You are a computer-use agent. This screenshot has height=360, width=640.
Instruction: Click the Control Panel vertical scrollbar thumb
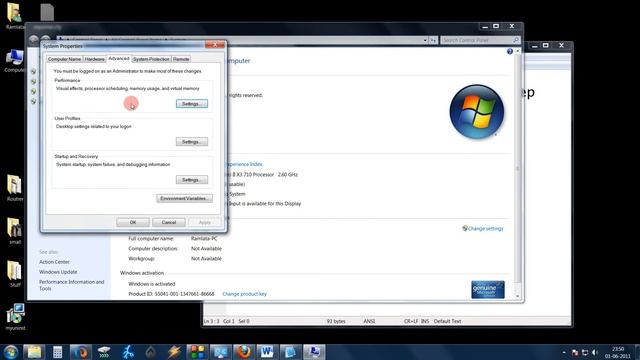[518, 168]
